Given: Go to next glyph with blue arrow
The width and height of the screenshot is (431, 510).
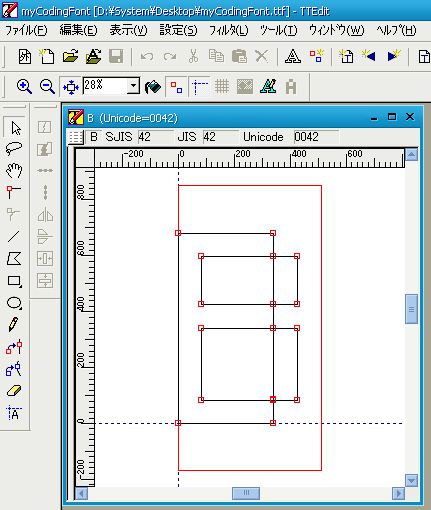Looking at the screenshot, I should pos(394,56).
